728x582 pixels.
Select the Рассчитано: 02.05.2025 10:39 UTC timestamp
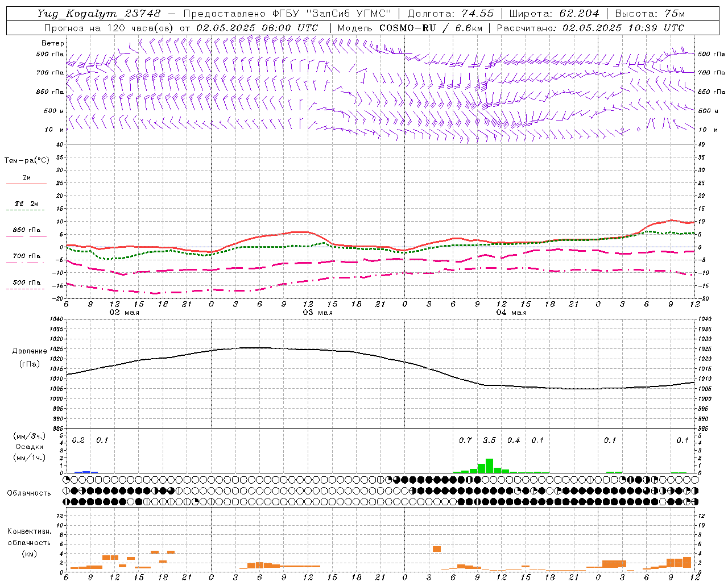tap(590, 28)
